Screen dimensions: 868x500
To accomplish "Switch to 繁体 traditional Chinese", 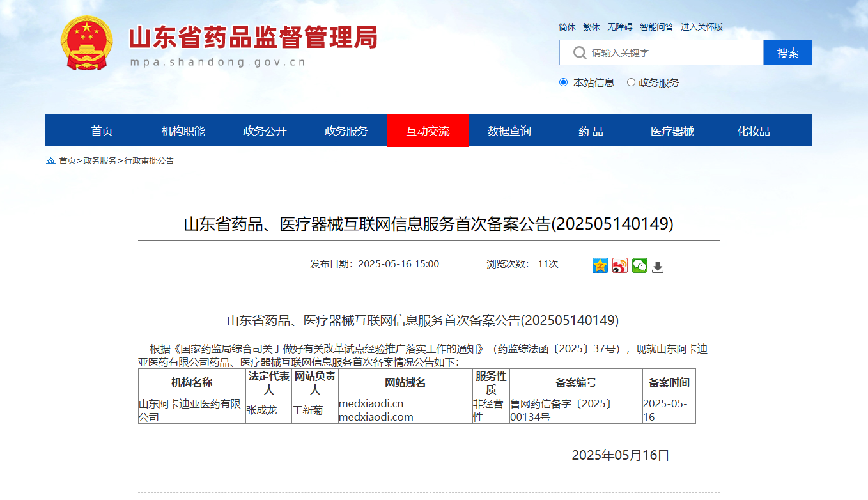I will pos(591,27).
